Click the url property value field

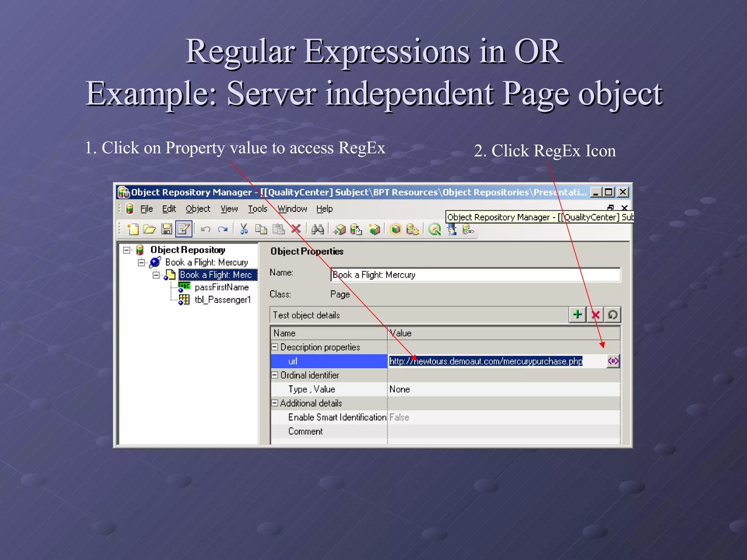pyautogui.click(x=497, y=361)
